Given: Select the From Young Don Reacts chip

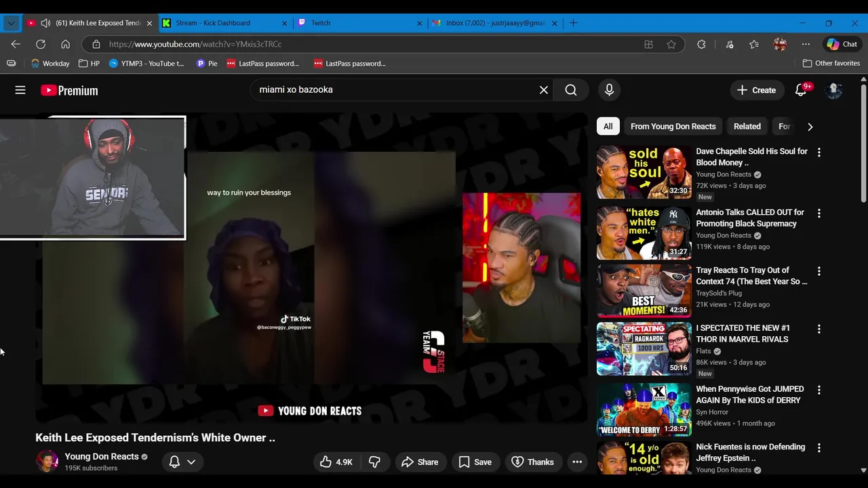Looking at the screenshot, I should coord(673,126).
